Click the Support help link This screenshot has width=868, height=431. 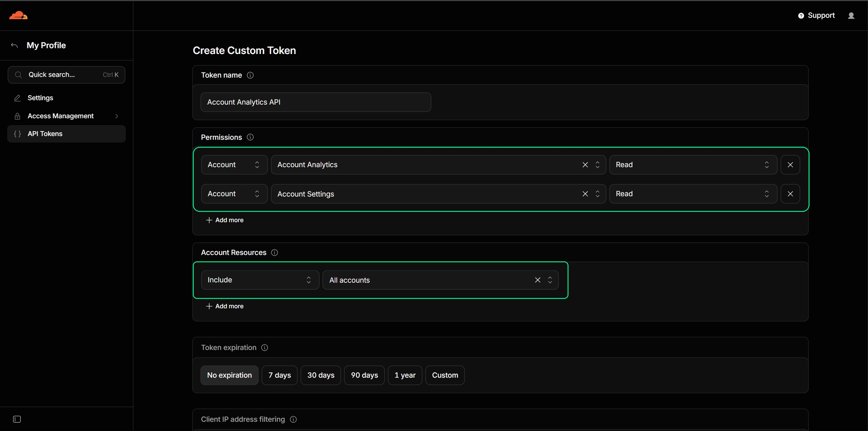point(816,15)
